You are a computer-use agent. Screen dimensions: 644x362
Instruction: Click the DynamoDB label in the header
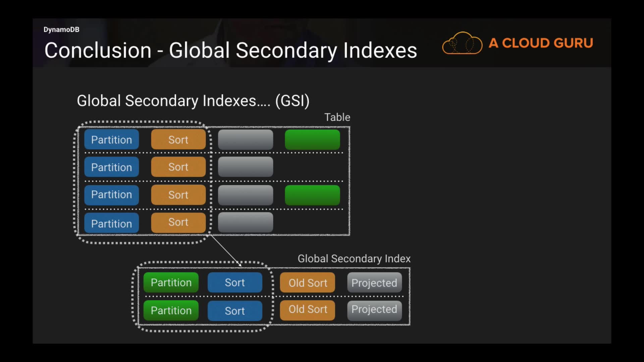pyautogui.click(x=61, y=29)
